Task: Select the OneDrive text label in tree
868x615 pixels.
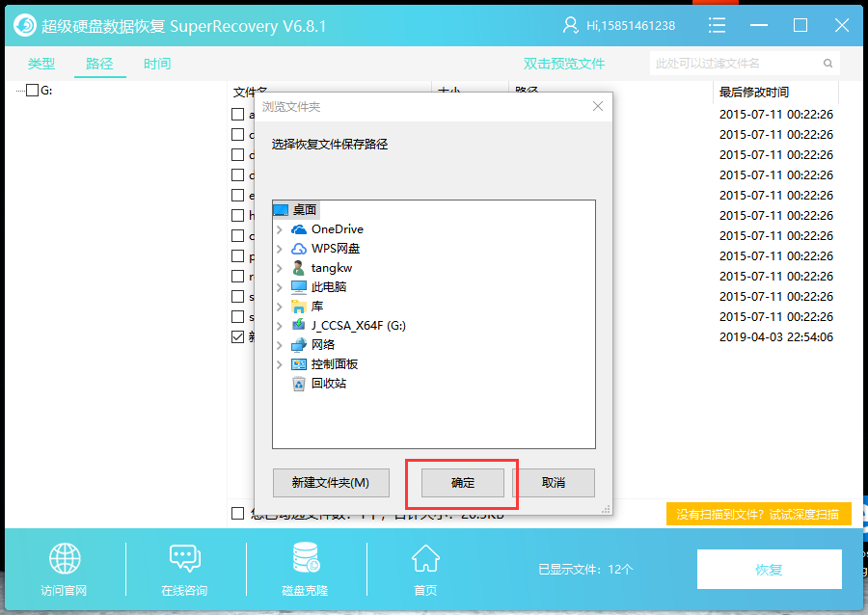Action: click(338, 229)
